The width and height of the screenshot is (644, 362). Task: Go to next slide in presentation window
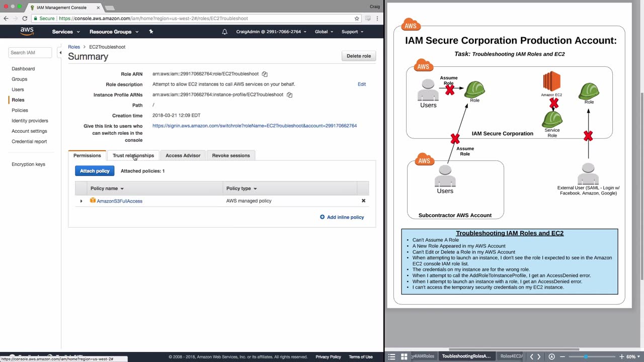(539, 356)
